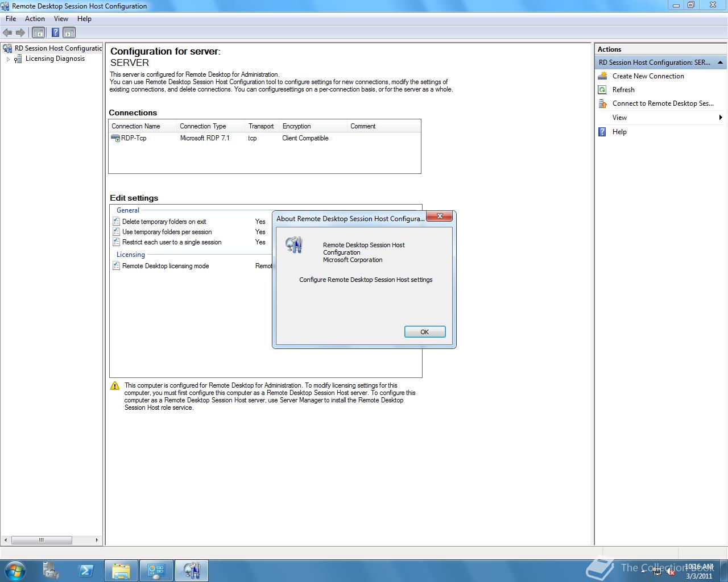728x582 pixels.
Task: Click the volume muted tray icon
Action: [x=670, y=572]
